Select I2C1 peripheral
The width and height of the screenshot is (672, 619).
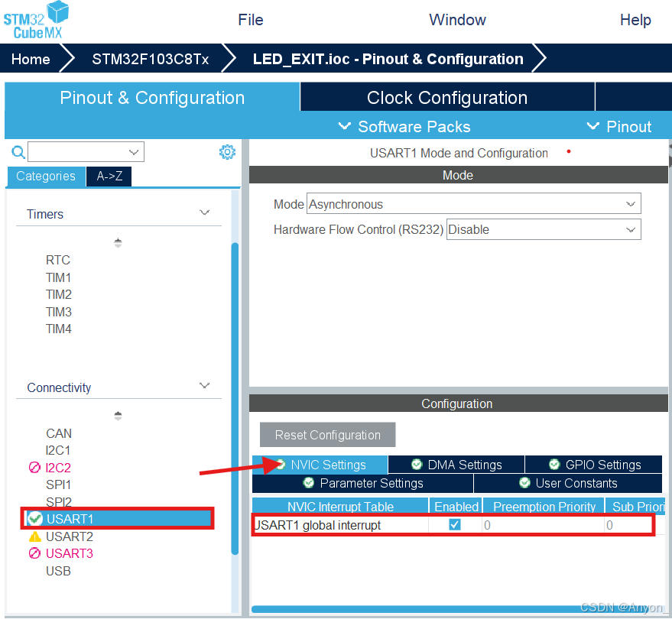pyautogui.click(x=58, y=450)
